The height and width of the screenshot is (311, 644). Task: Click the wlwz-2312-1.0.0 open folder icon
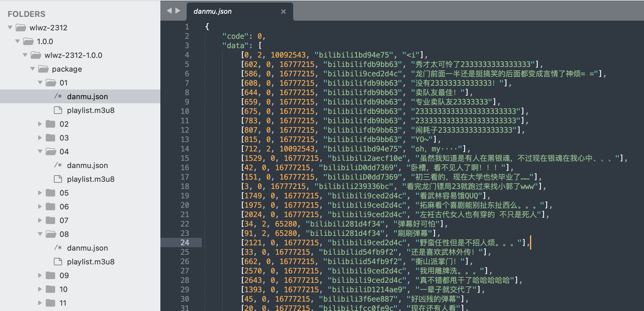[x=36, y=55]
